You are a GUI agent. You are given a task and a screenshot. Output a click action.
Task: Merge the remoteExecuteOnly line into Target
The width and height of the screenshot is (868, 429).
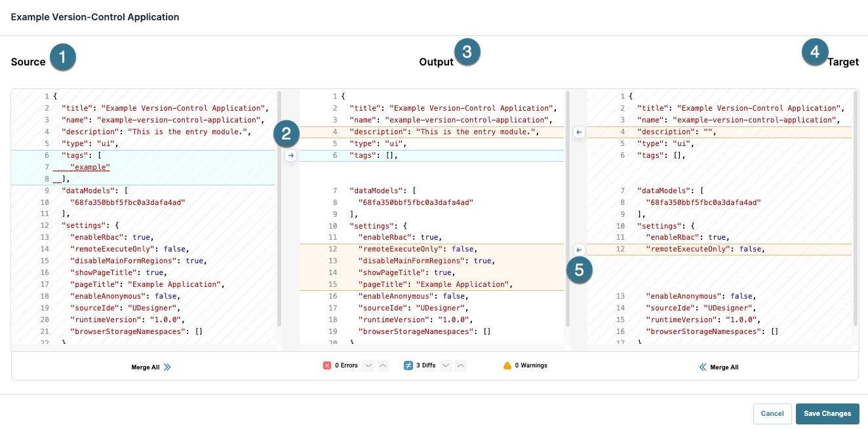click(x=579, y=250)
